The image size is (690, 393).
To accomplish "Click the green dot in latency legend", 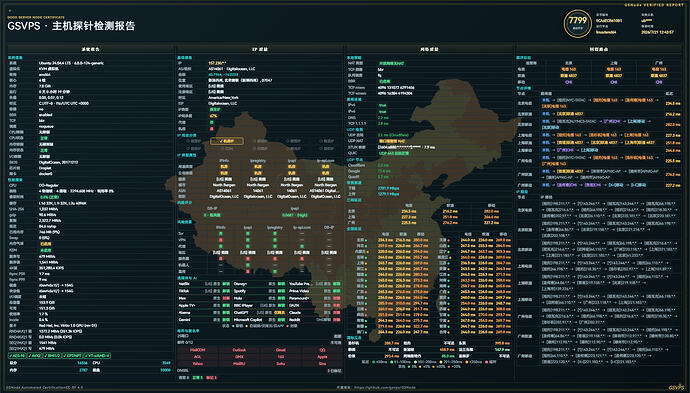I will click(x=374, y=362).
